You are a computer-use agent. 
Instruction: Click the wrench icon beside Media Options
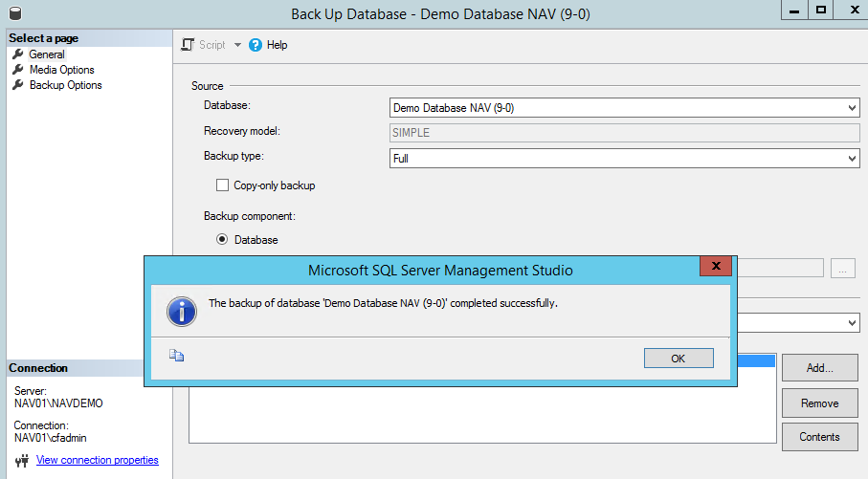click(x=18, y=70)
